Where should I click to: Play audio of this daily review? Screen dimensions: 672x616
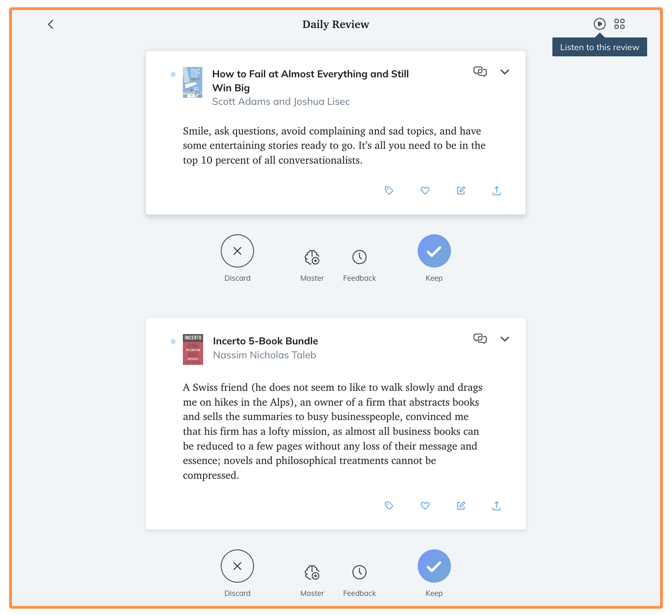pos(600,24)
